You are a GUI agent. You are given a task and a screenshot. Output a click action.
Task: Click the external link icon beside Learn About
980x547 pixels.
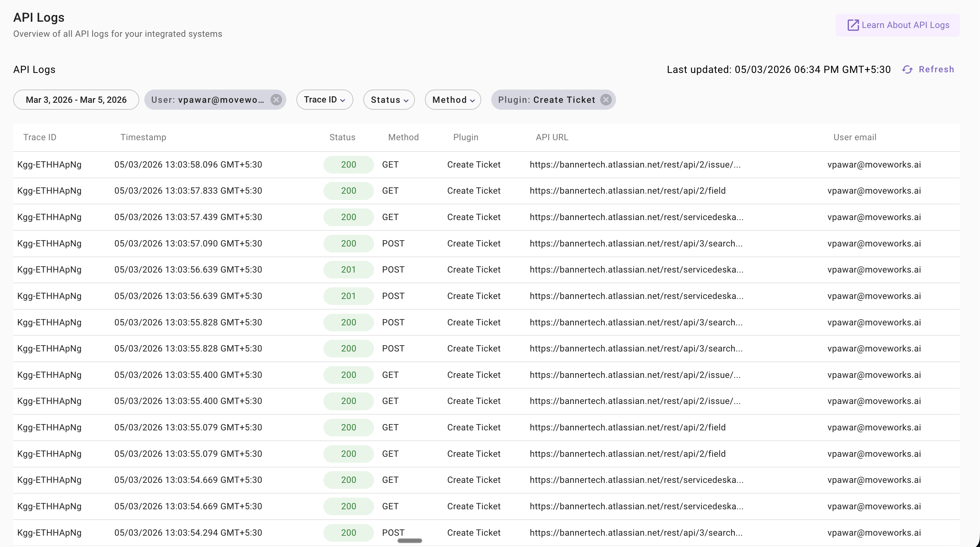point(853,25)
